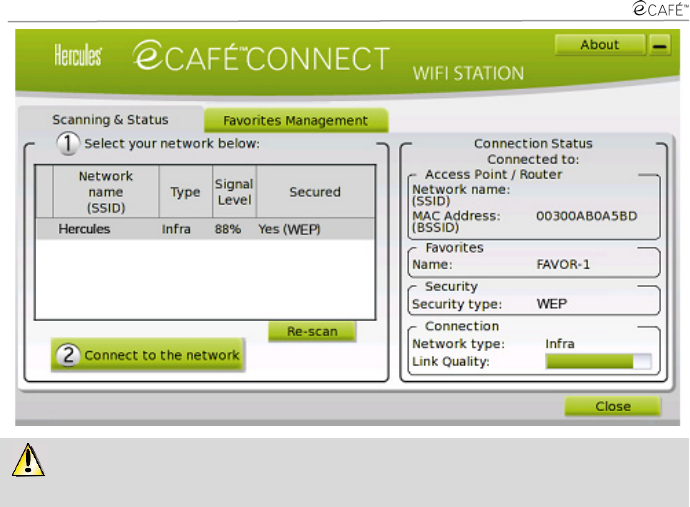Click the MAC address 00300AB0A5BD value
Screen dimensions: 690x507
[x=586, y=216]
